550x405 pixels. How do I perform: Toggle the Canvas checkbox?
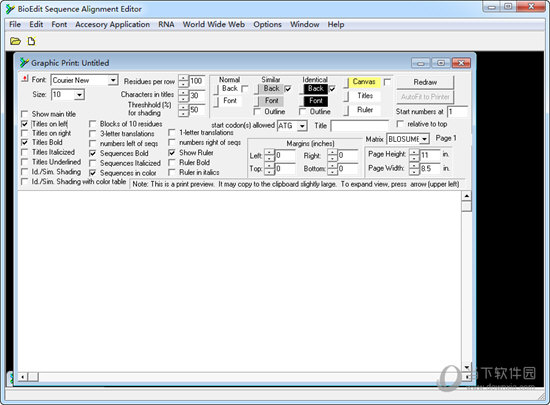[387, 82]
